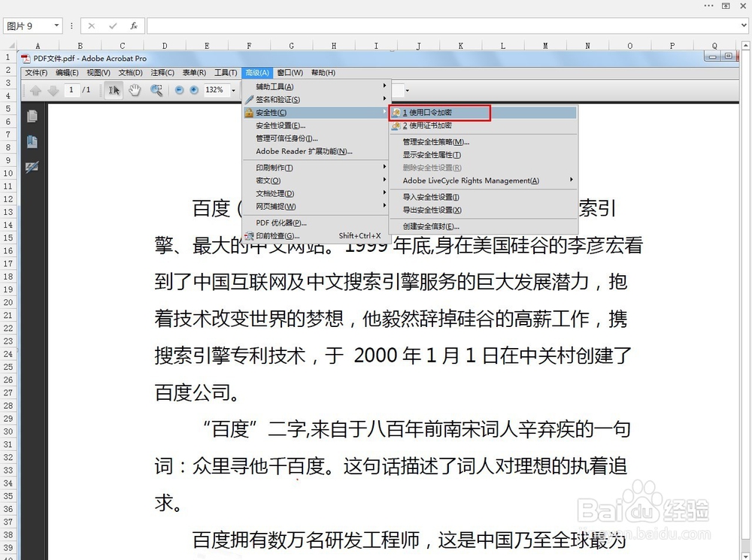This screenshot has height=560, width=752.
Task: Activate the Hand tool icon
Action: pos(135,89)
